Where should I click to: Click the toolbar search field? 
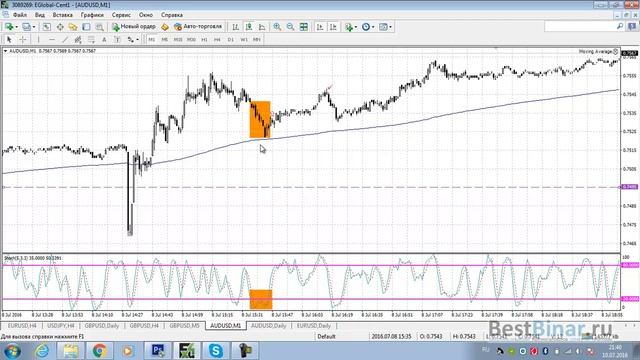click(581, 27)
